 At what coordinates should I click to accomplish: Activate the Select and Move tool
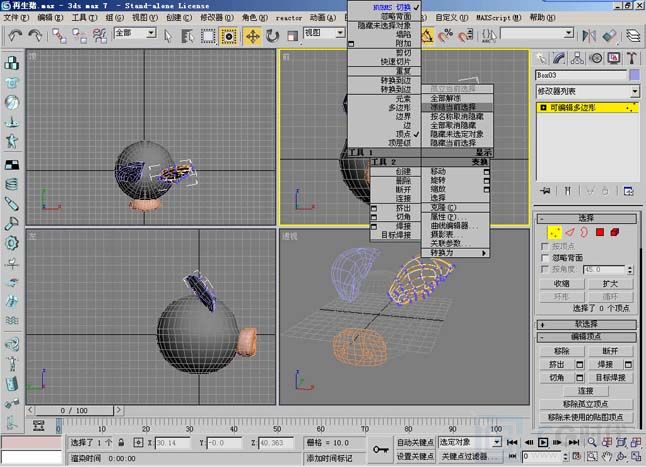click(253, 36)
